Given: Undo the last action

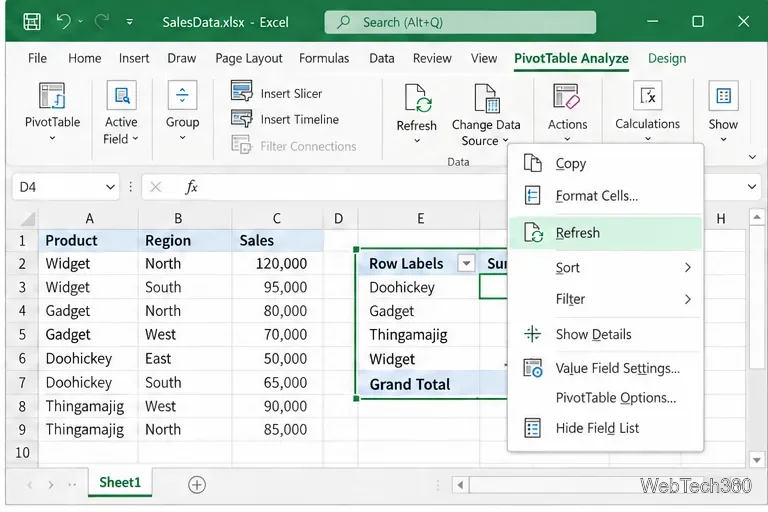Looking at the screenshot, I should point(64,21).
